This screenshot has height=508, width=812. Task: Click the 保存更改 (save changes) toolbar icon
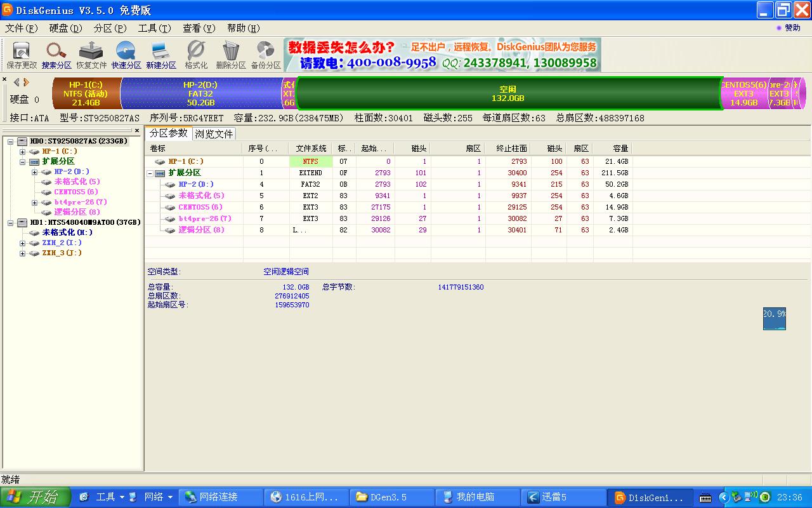point(22,55)
